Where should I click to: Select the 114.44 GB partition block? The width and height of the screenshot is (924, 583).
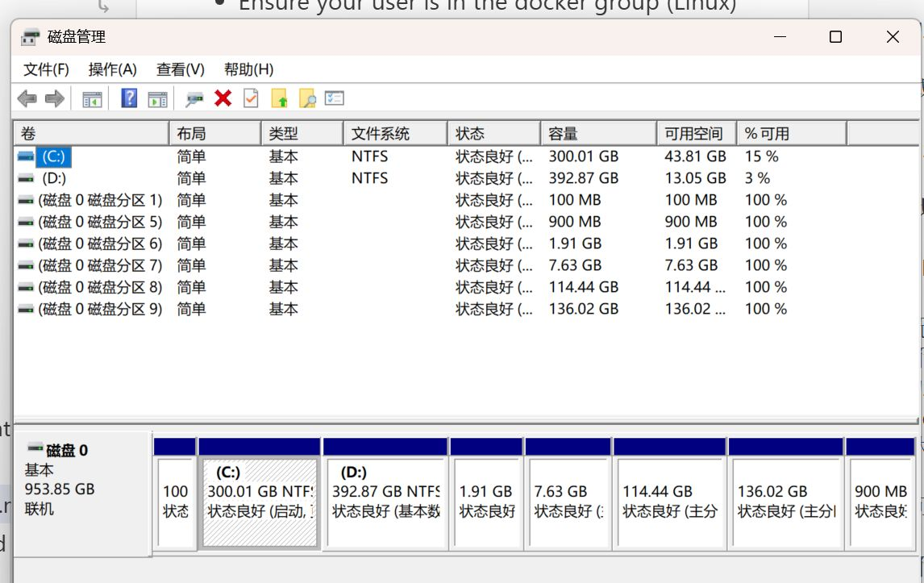[669, 494]
